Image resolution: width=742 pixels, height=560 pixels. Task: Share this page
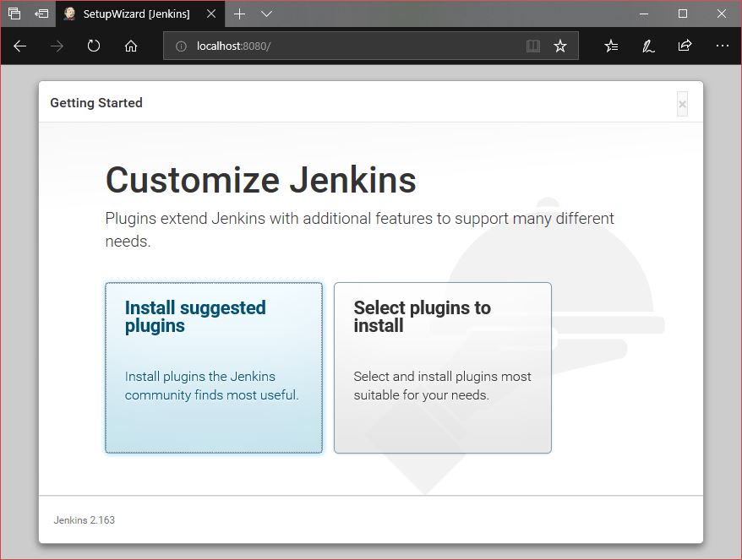point(685,46)
